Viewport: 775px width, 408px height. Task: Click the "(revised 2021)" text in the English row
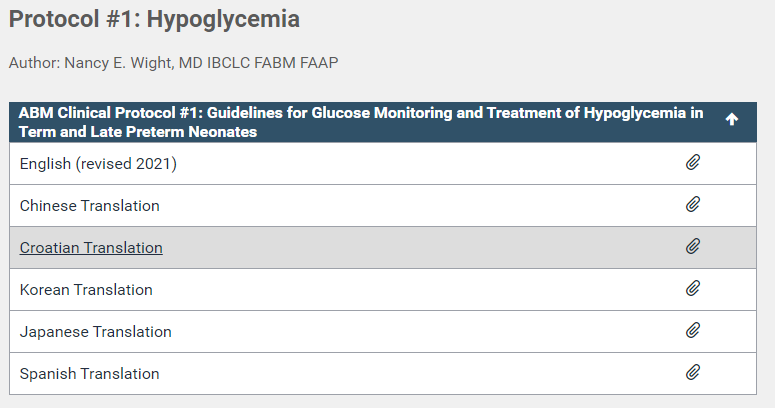point(126,164)
